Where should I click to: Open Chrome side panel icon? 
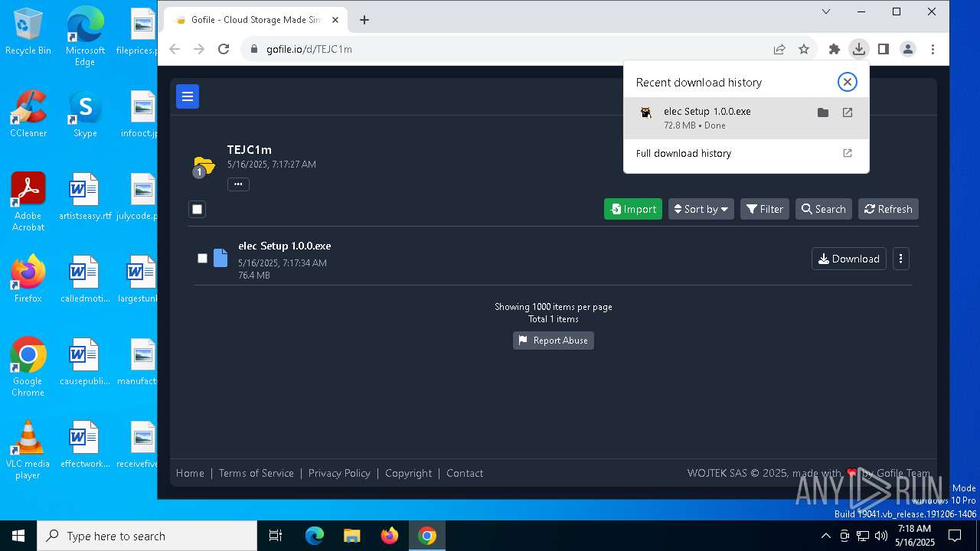[884, 49]
